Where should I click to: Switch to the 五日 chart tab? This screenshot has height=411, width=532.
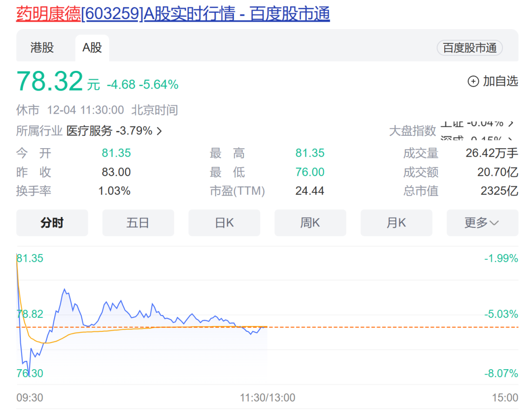pos(138,223)
